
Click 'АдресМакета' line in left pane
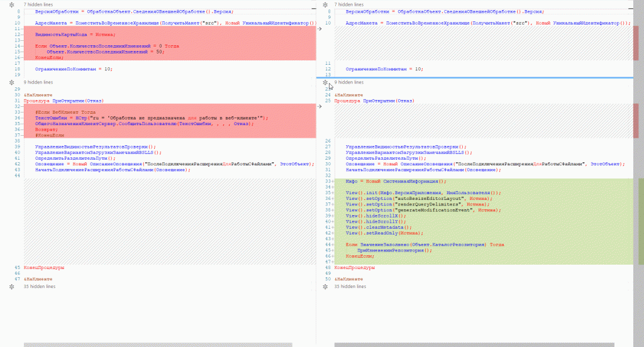point(176,23)
